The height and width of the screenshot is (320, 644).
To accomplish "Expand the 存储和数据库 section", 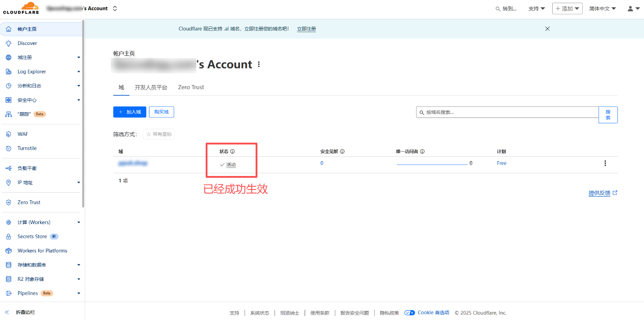I will click(x=79, y=265).
